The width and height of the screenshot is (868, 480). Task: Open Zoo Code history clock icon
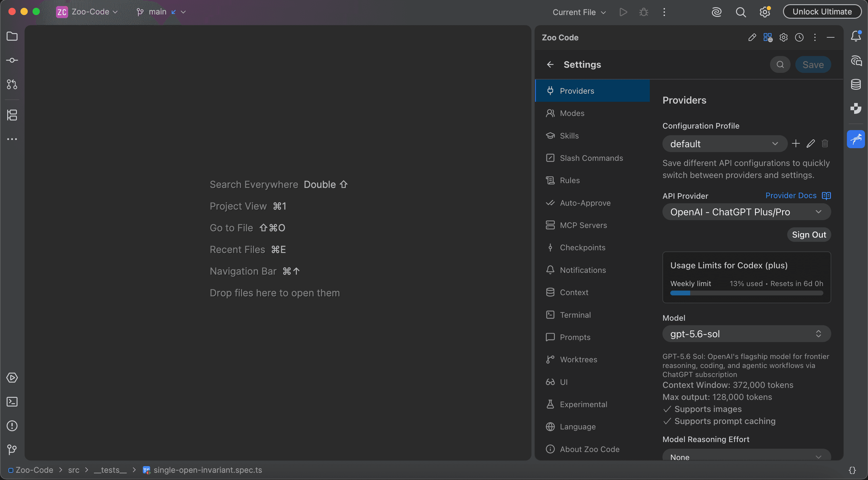click(799, 37)
